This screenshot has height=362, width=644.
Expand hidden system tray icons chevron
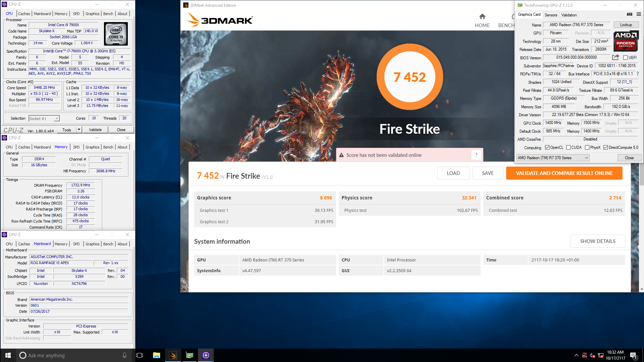tap(576, 355)
